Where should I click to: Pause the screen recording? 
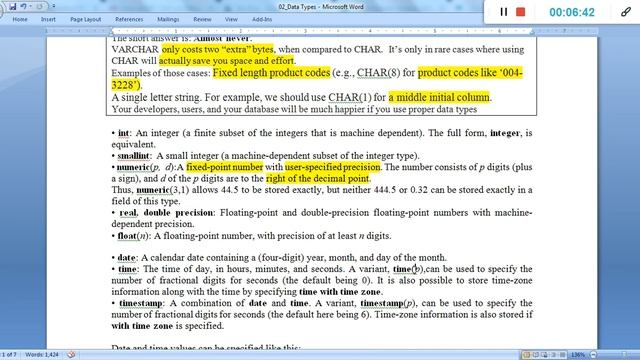504,12
